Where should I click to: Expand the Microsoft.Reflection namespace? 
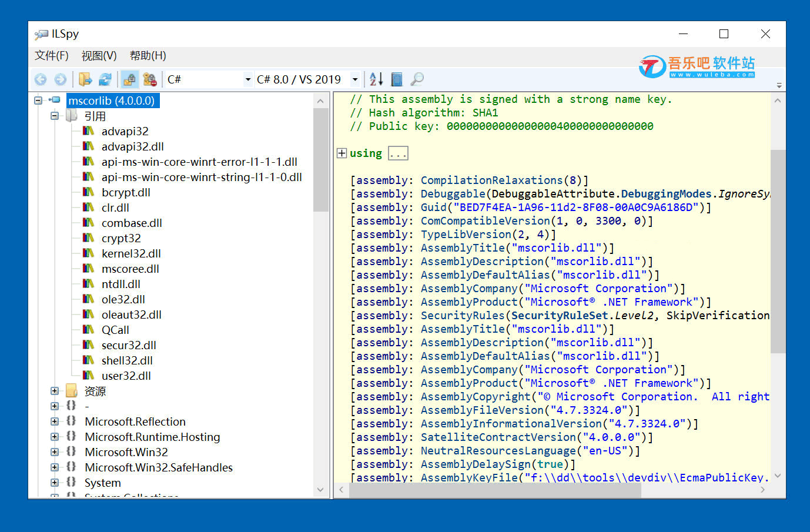55,421
